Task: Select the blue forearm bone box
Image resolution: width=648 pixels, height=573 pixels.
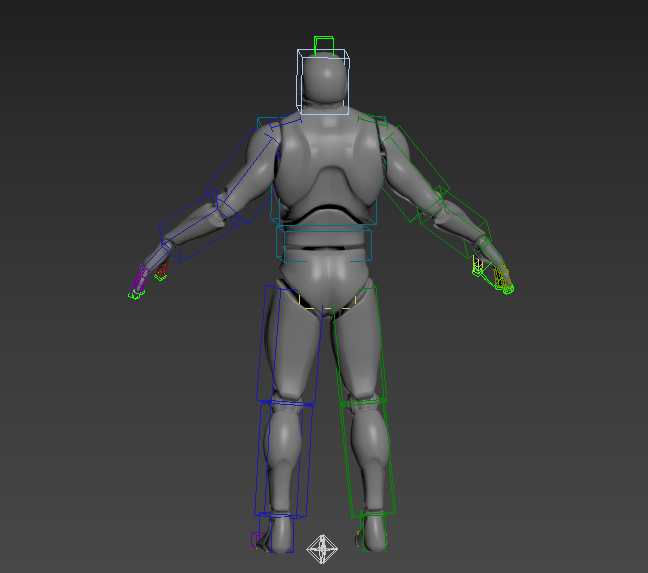Action: (198, 226)
